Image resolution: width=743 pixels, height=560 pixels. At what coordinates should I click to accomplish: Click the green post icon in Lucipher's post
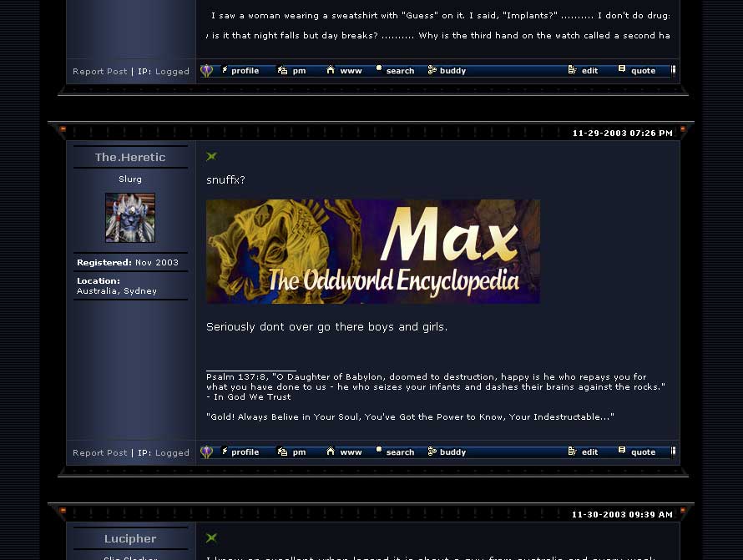[211, 538]
